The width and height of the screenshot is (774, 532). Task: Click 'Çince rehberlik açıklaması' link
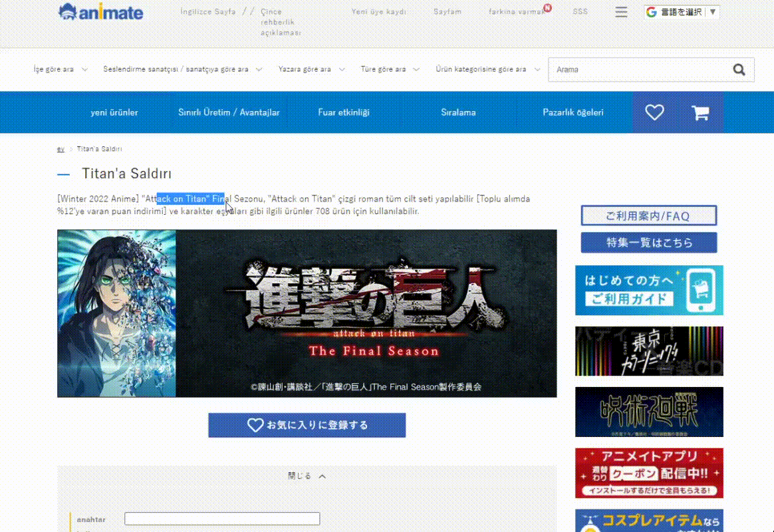click(x=281, y=22)
